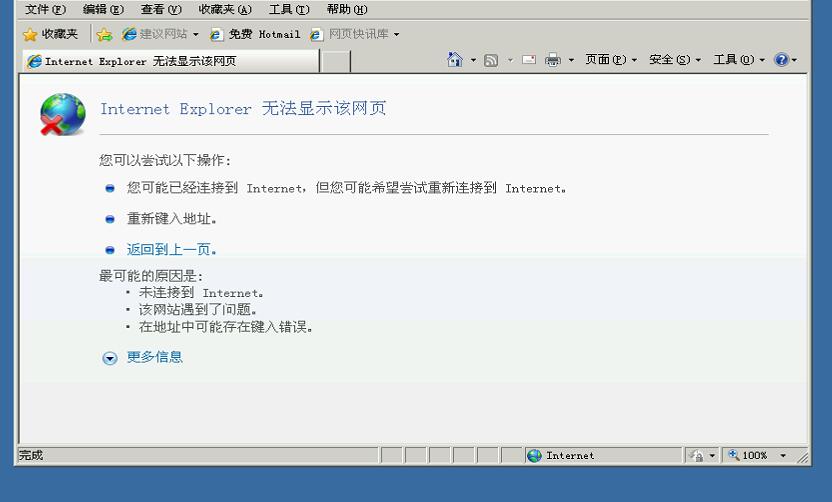This screenshot has width=832, height=502.
Task: Click the heading Internet Explorer 无法显示该网页
Action: pos(243,109)
